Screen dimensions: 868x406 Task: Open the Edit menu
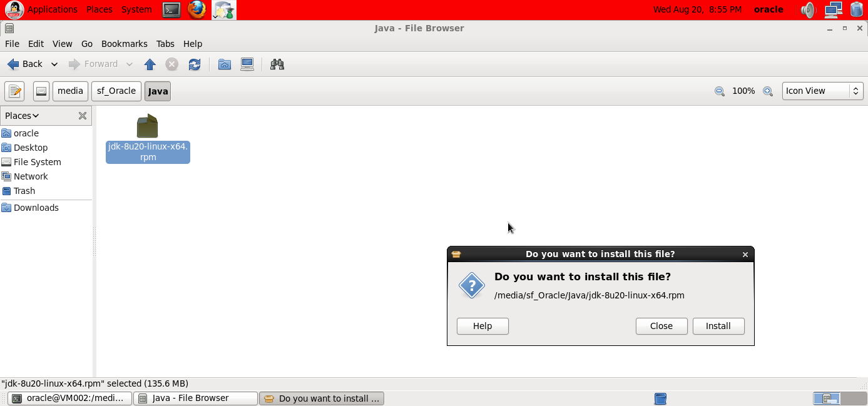(x=36, y=44)
